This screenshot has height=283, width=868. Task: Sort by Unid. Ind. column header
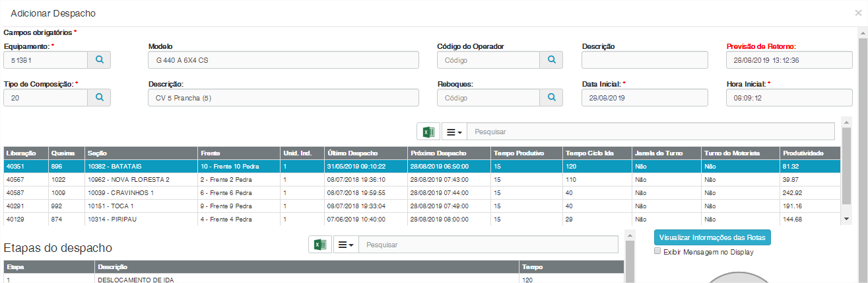click(302, 153)
